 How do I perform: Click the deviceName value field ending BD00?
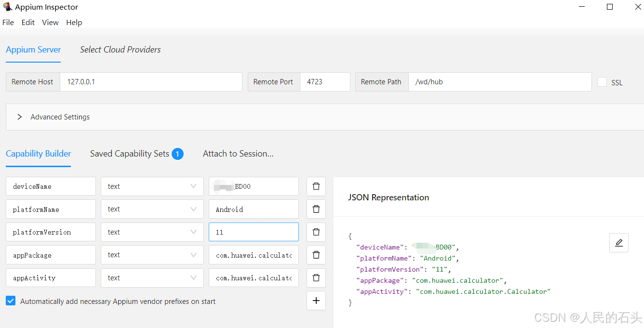[254, 186]
